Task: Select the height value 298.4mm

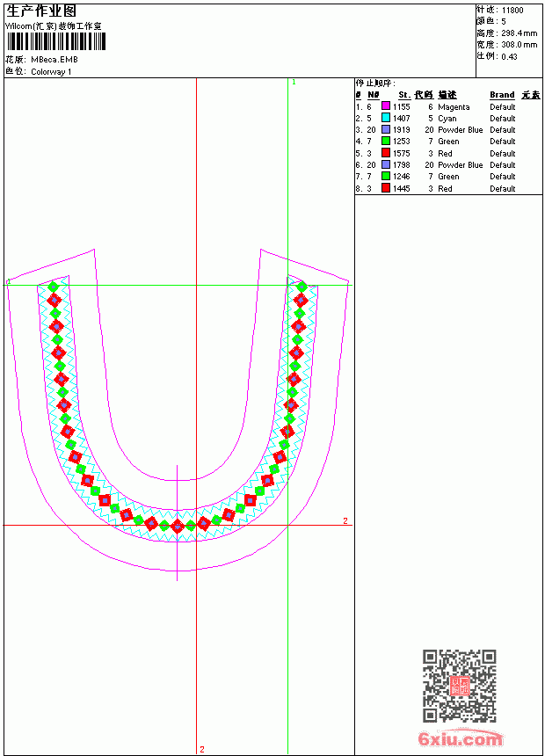Action: 519,33
